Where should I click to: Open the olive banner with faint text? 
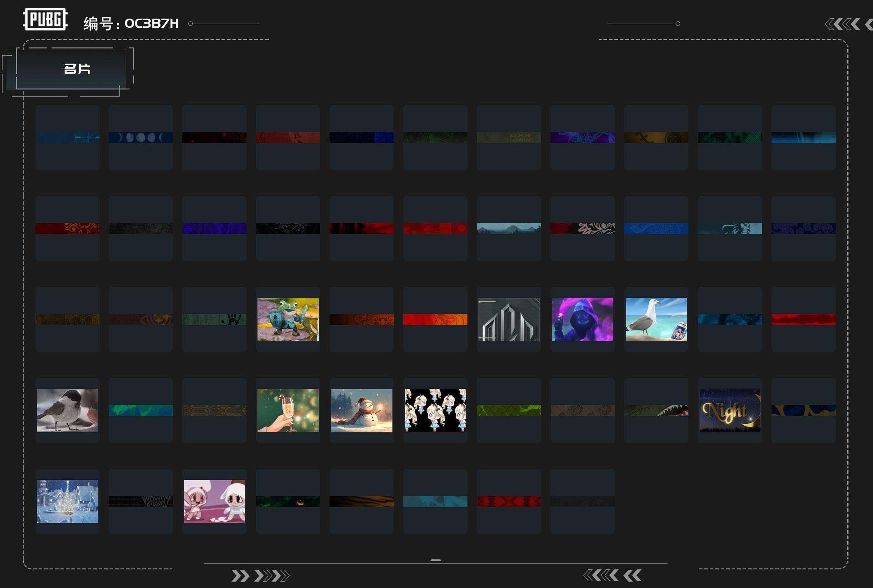pos(509,137)
